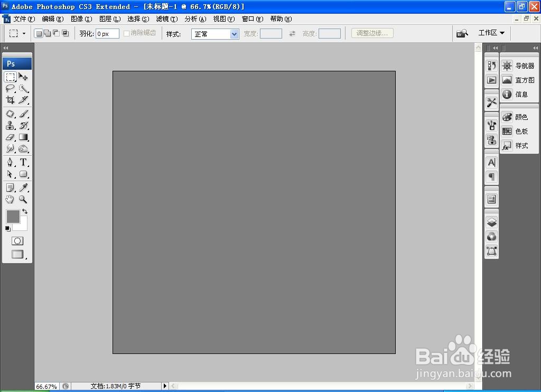541x392 pixels.
Task: Collapse the toolbox to double column toggle
Action: (5, 48)
